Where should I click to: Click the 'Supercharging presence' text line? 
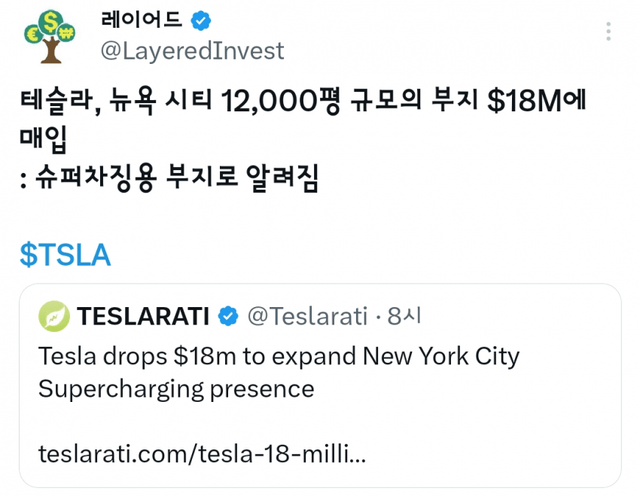[x=176, y=388]
